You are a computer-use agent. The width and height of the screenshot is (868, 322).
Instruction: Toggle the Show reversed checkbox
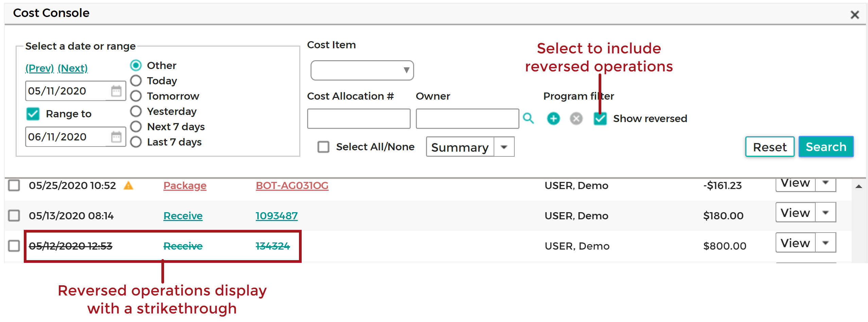[600, 118]
